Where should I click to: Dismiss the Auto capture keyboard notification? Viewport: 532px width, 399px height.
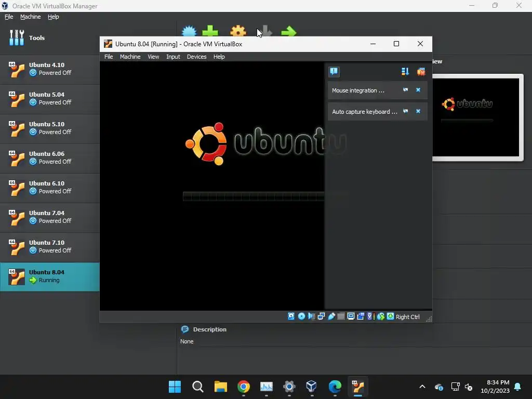click(418, 111)
